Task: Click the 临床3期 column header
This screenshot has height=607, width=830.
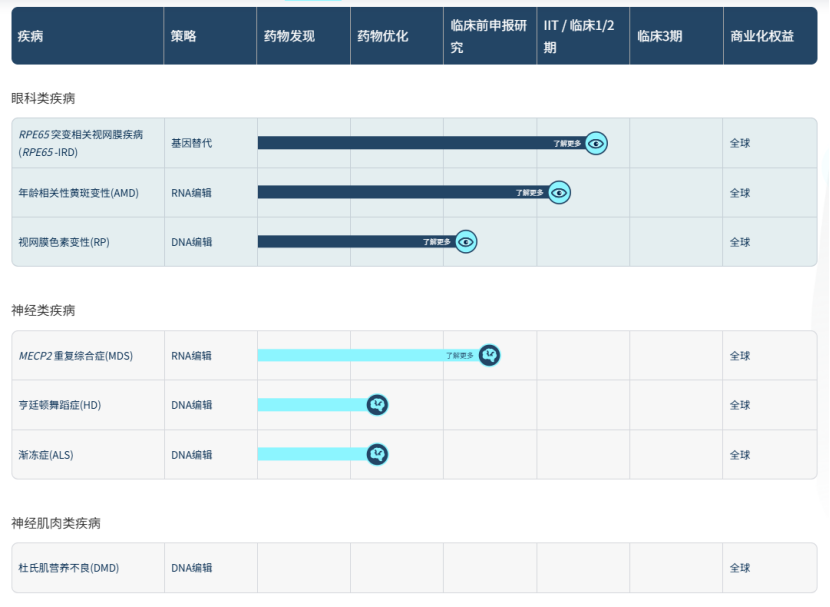Action: [660, 36]
